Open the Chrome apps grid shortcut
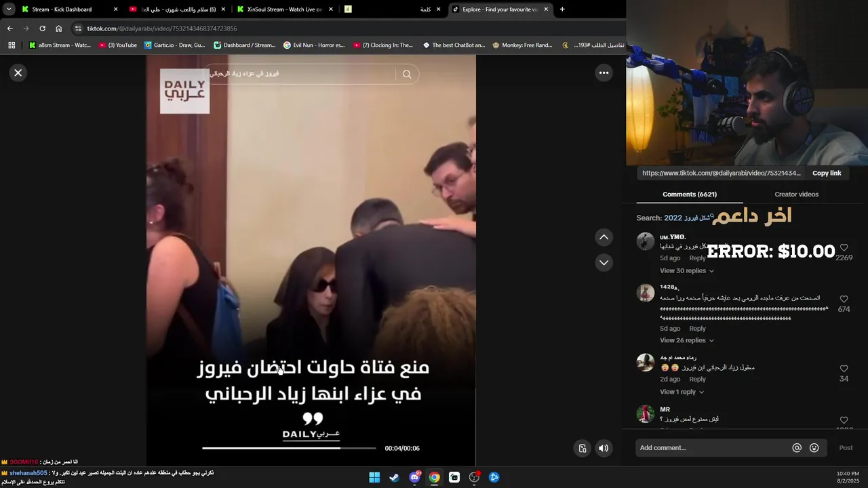This screenshot has height=488, width=868. pyautogui.click(x=12, y=45)
